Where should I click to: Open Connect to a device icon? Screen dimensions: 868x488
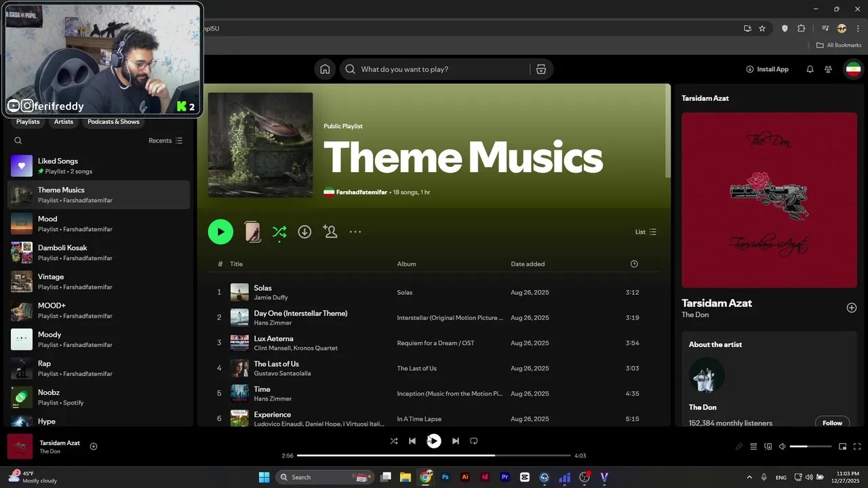coord(768,447)
